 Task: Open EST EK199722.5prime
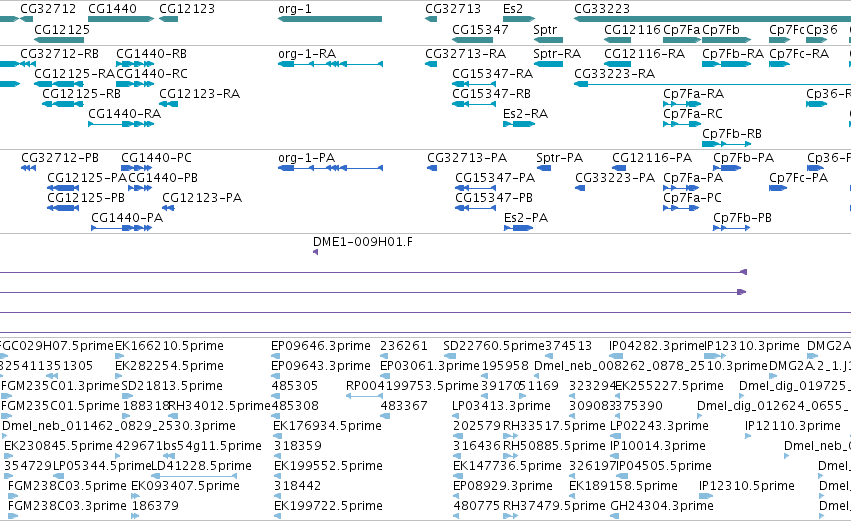(x=328, y=506)
